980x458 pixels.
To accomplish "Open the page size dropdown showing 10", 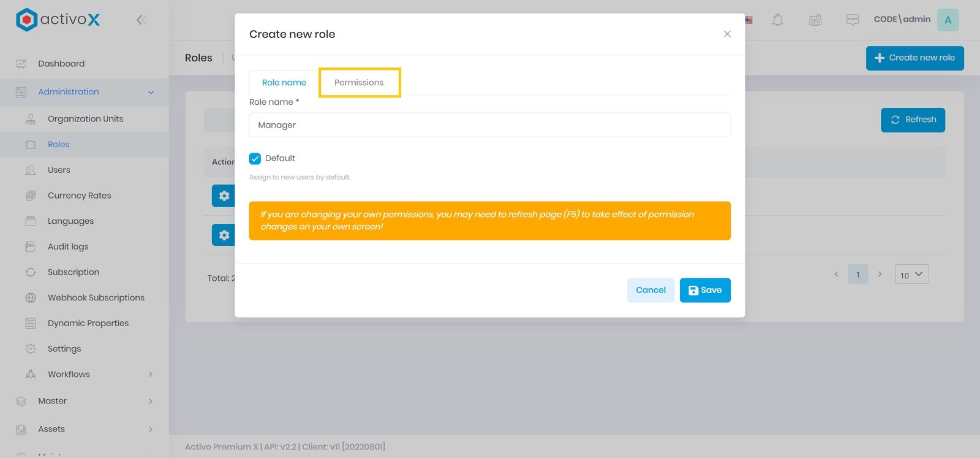I will point(911,275).
